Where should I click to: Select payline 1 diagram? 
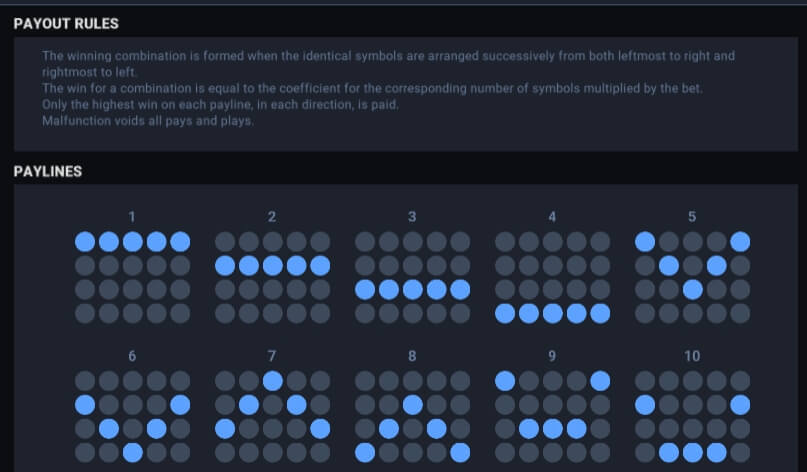(x=132, y=277)
